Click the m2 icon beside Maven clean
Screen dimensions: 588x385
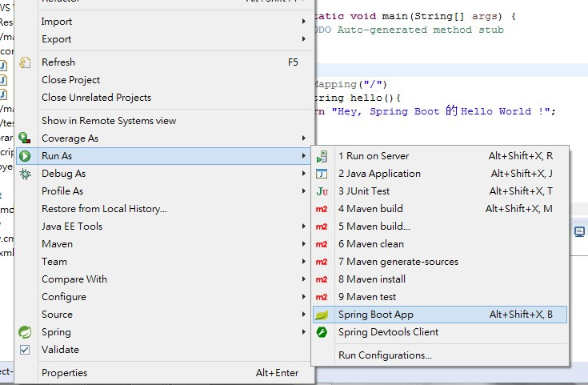pos(322,244)
